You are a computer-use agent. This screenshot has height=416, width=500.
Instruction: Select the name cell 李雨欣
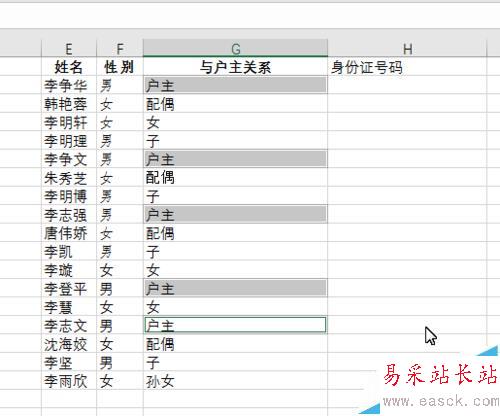point(69,380)
